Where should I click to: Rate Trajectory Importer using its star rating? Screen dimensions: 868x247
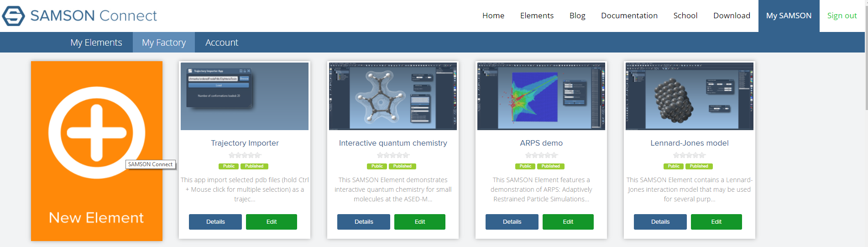click(x=245, y=155)
